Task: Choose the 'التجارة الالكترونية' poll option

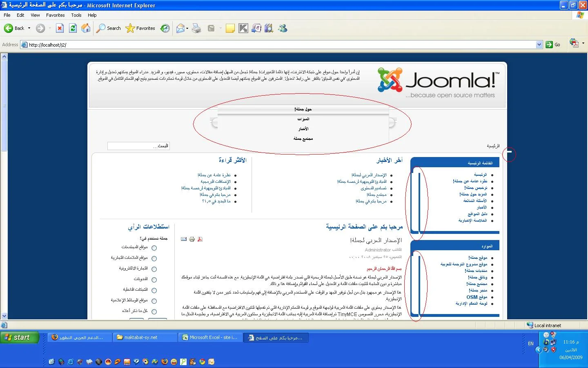Action: [154, 269]
